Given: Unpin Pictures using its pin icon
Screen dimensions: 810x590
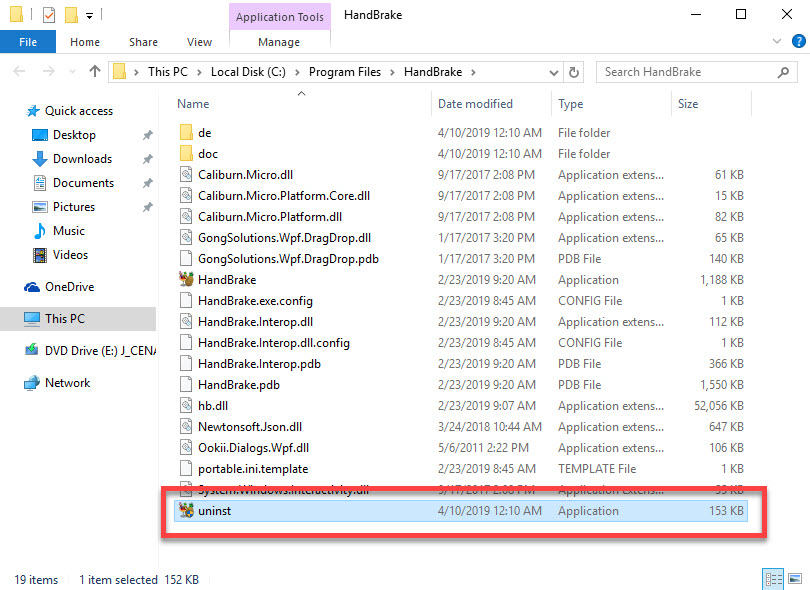Looking at the screenshot, I should [x=148, y=207].
